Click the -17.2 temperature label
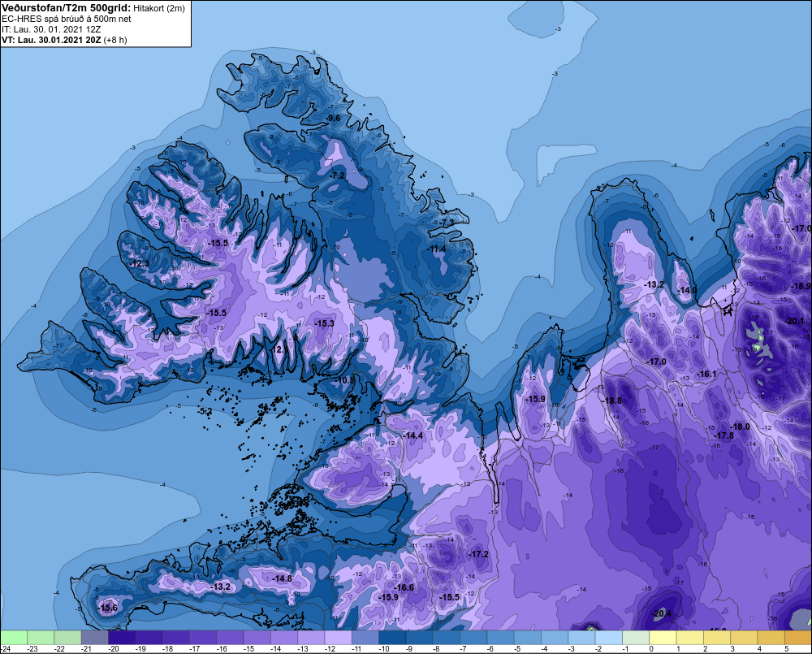812x654 pixels. tap(479, 555)
